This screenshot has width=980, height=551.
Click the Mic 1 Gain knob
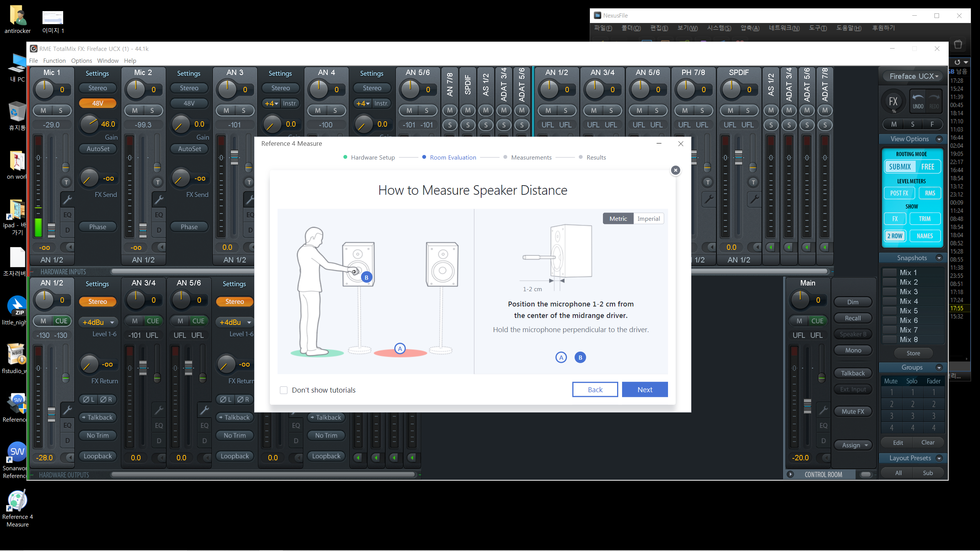tap(89, 124)
